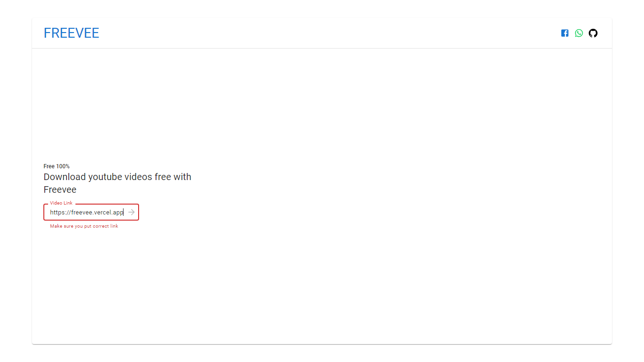Open the Facebook share icon
The height and width of the screenshot is (362, 644).
click(x=565, y=33)
